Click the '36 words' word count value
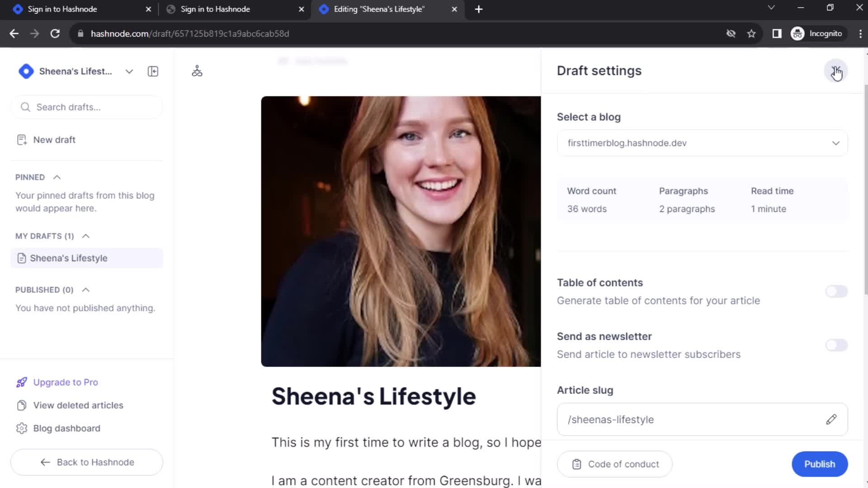The height and width of the screenshot is (488, 868). pos(587,209)
